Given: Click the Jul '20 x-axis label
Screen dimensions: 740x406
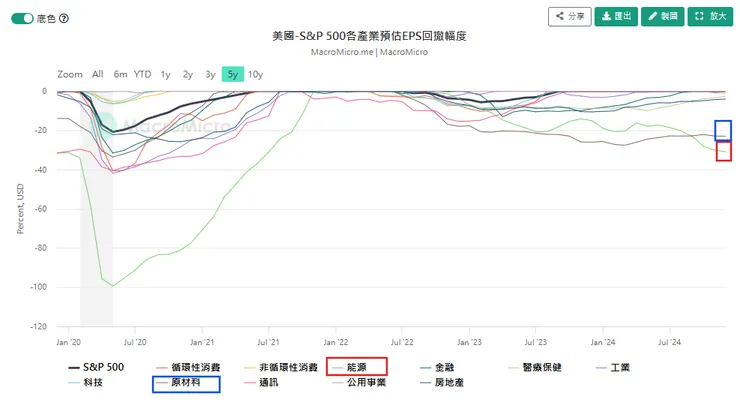Looking at the screenshot, I should (x=135, y=342).
